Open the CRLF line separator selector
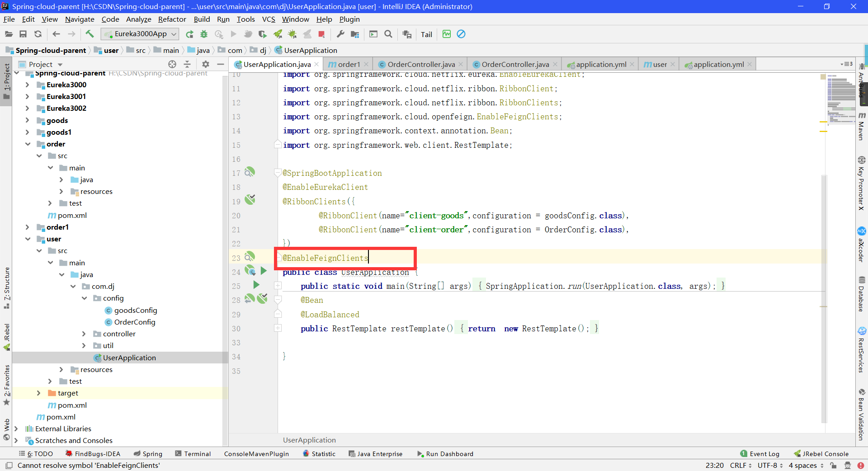The width and height of the screenshot is (868, 471). click(741, 465)
